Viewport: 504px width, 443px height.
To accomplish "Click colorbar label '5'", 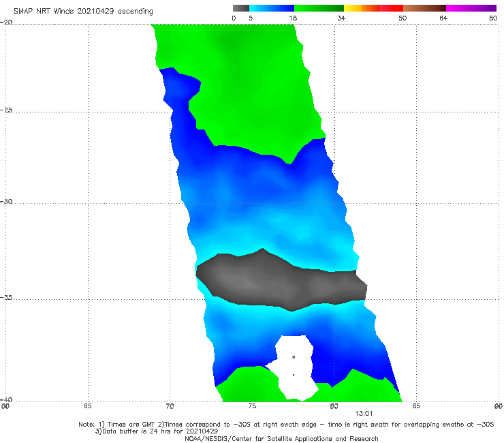I will 251,18.
